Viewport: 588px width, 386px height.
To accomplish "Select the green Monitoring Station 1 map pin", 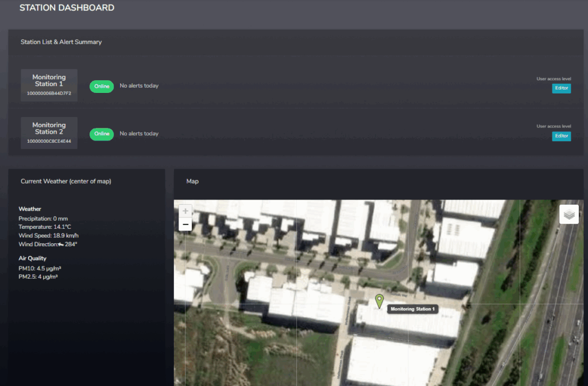I will [x=380, y=301].
